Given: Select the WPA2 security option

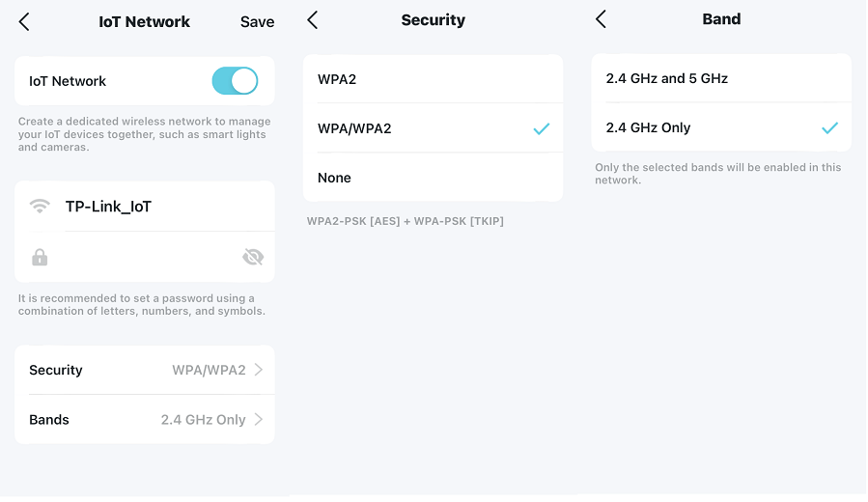Looking at the screenshot, I should pos(433,79).
